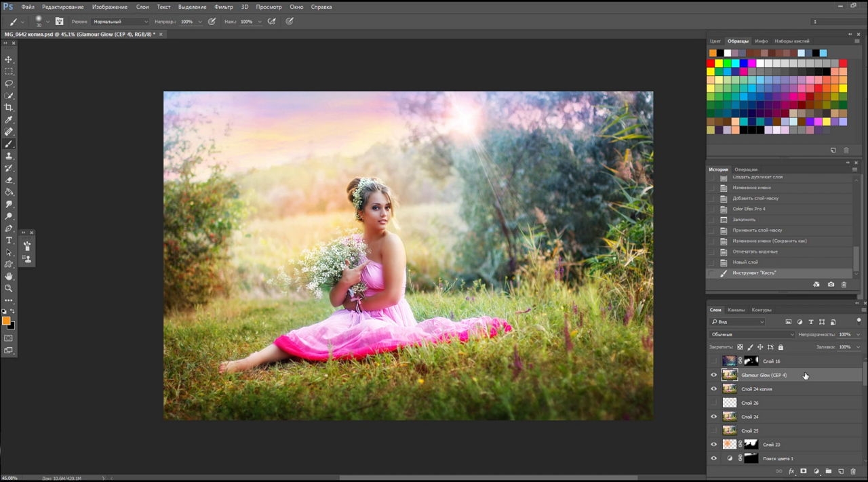
Task: Select the Type tool
Action: pos(9,241)
